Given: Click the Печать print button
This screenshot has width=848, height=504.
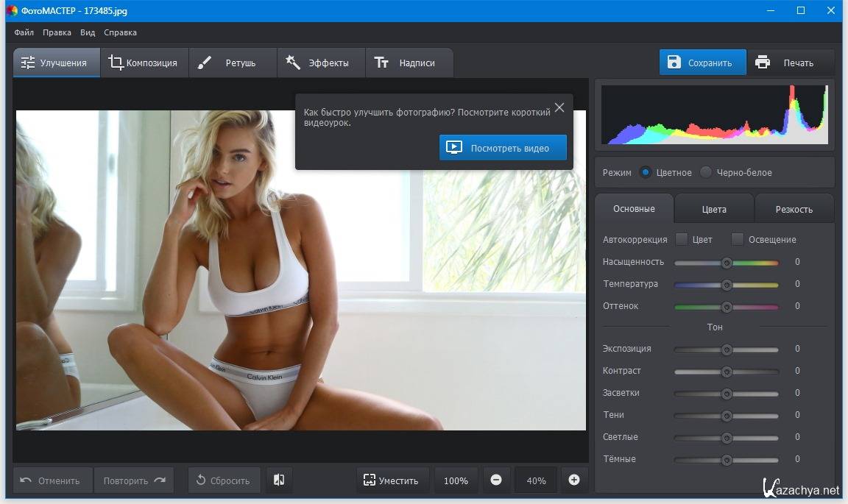Looking at the screenshot, I should (x=790, y=63).
